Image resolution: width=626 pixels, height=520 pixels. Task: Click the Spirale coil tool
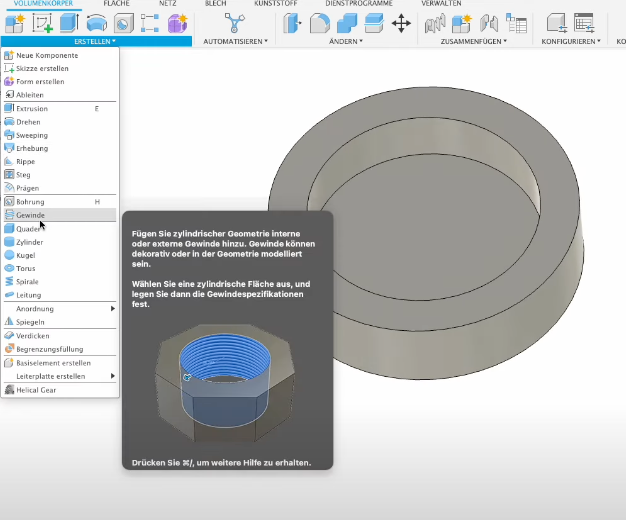coord(29,282)
